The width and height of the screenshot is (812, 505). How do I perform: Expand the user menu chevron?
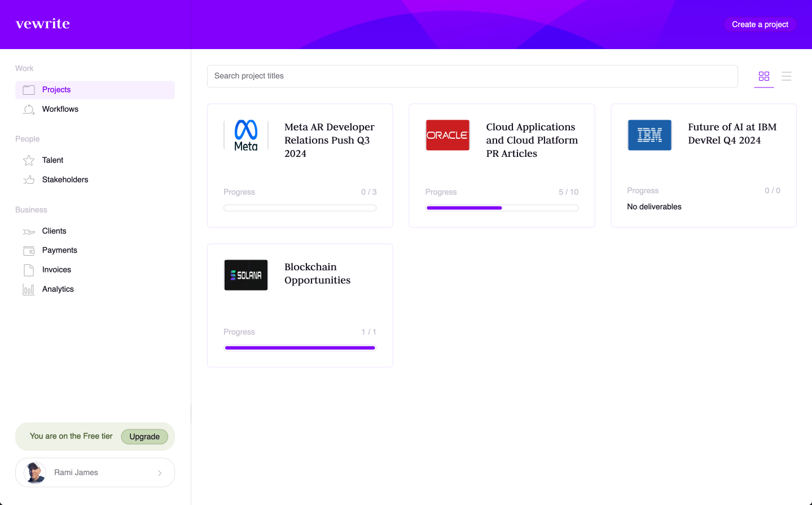point(160,473)
